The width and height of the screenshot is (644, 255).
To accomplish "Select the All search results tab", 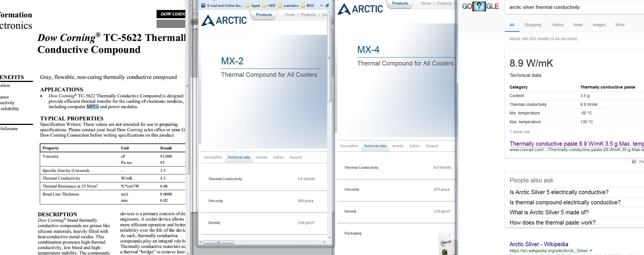I will point(512,25).
